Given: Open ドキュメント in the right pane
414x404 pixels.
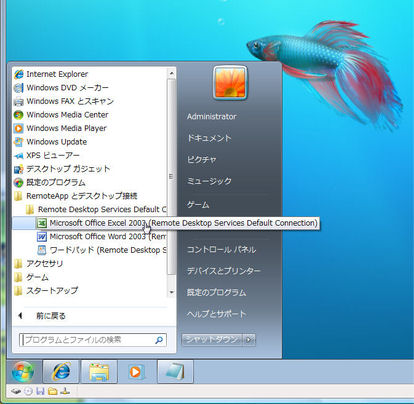Looking at the screenshot, I should [209, 138].
